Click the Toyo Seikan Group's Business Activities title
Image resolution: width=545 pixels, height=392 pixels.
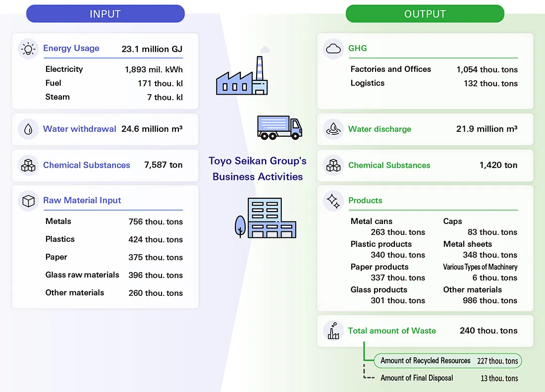pyautogui.click(x=258, y=169)
